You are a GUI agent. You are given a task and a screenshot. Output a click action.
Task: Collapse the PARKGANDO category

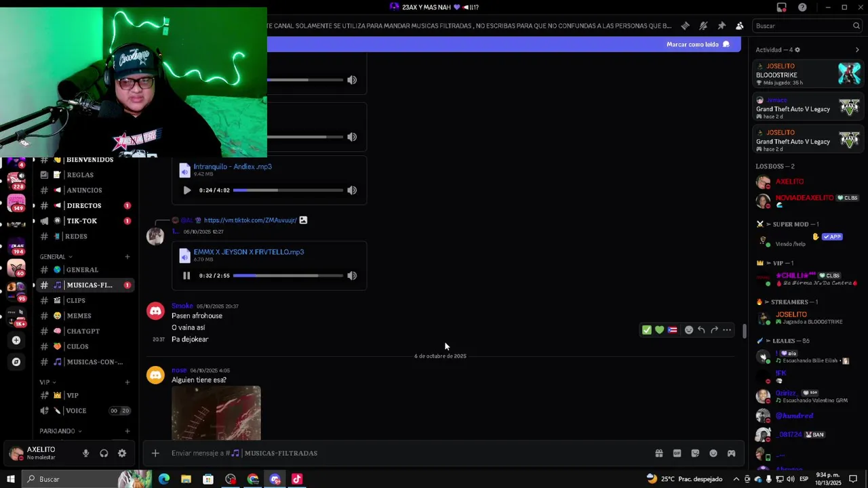point(60,431)
